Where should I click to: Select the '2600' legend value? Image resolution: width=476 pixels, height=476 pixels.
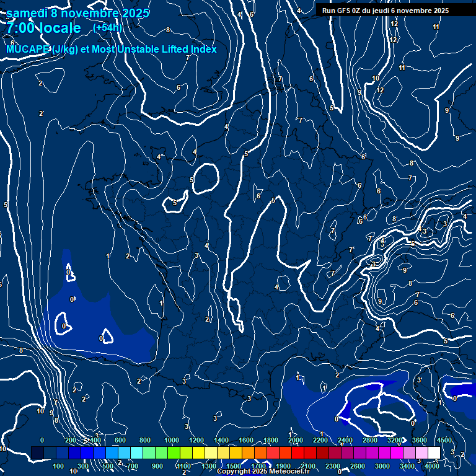tap(358, 466)
